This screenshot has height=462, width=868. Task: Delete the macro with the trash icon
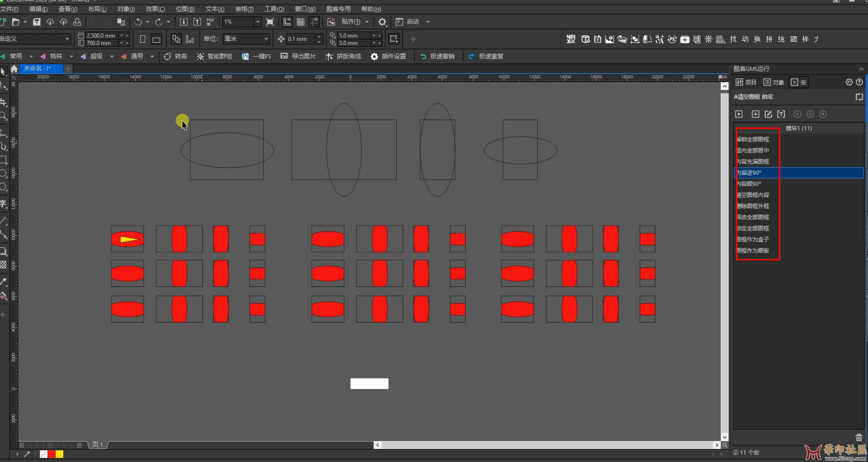pyautogui.click(x=859, y=437)
